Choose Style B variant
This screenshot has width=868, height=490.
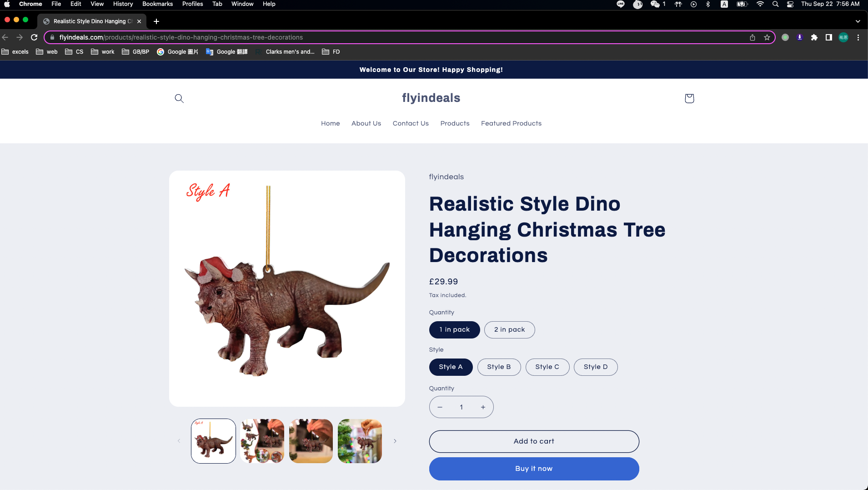499,367
